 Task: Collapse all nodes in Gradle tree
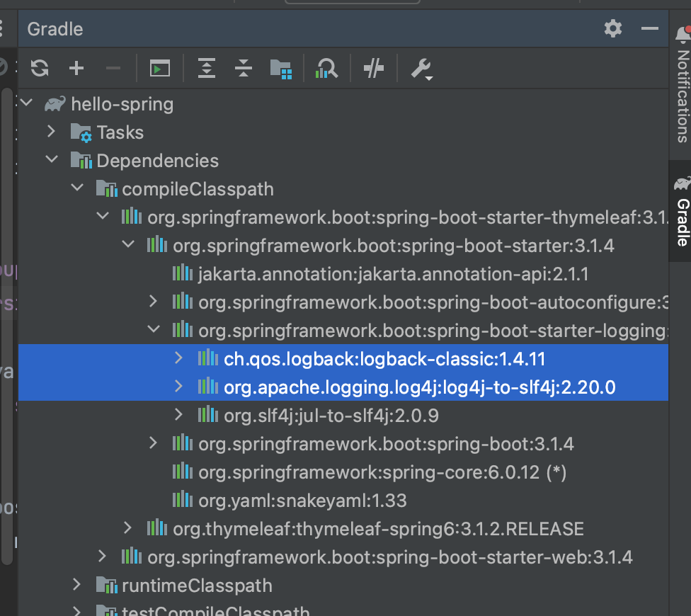click(244, 68)
